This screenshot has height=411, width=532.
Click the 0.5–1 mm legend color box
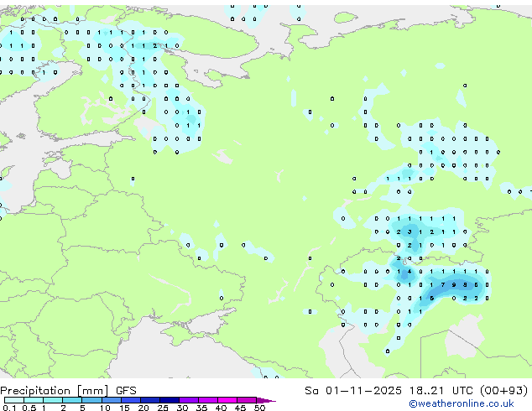coord(34,400)
